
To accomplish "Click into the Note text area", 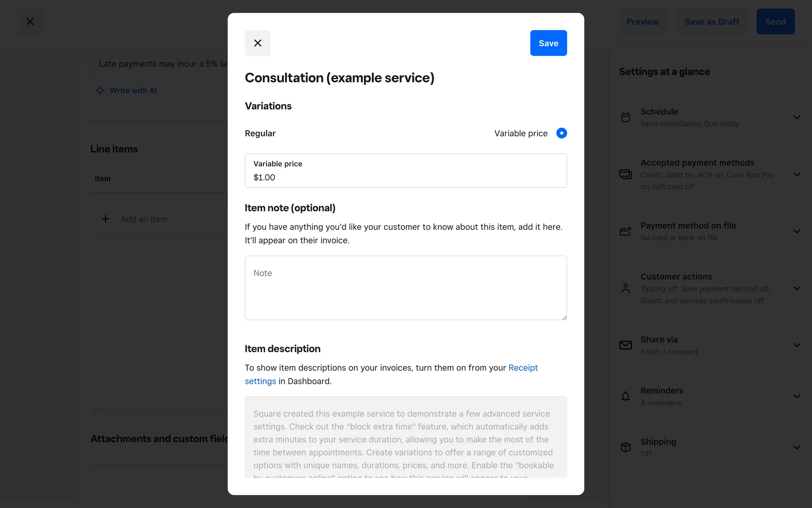I will (405, 288).
